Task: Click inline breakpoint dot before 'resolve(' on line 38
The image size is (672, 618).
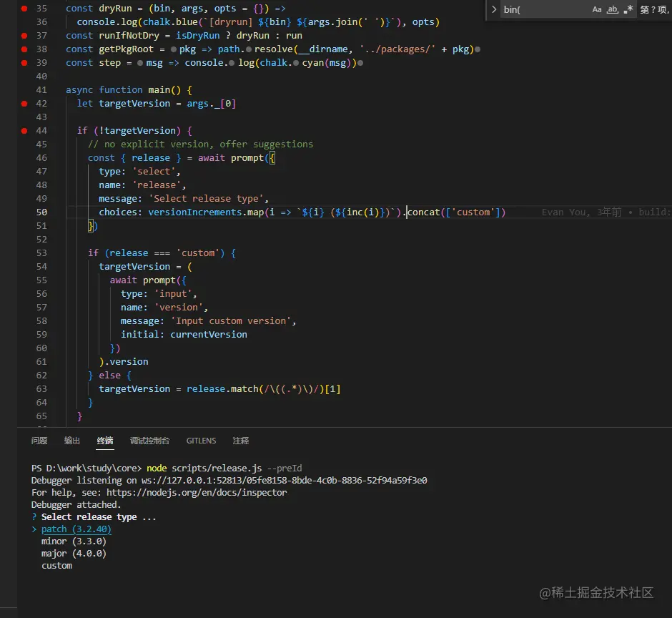Action: (249, 50)
